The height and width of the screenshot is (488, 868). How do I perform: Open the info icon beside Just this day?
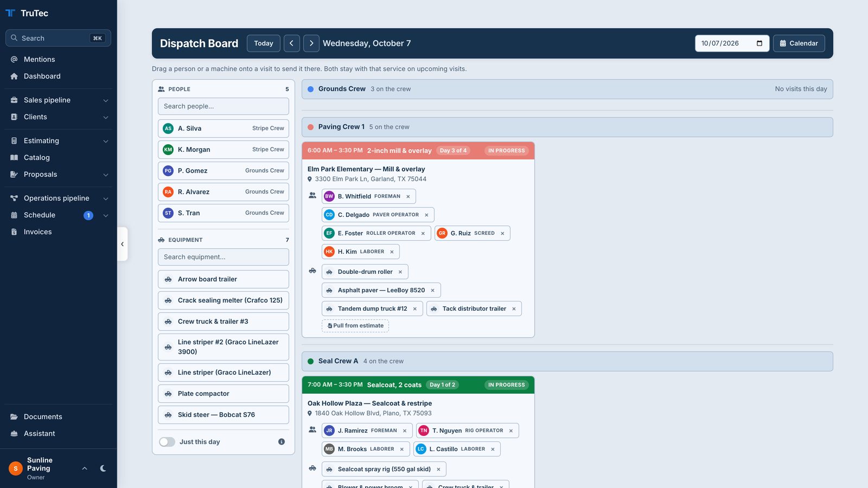pos(282,442)
